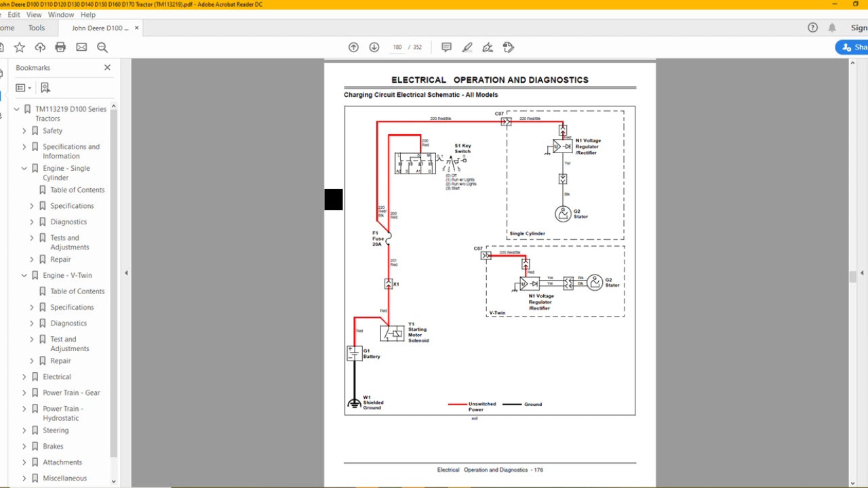The image size is (868, 488).
Task: Expand Power Train - Gear bookmark
Action: click(24, 392)
